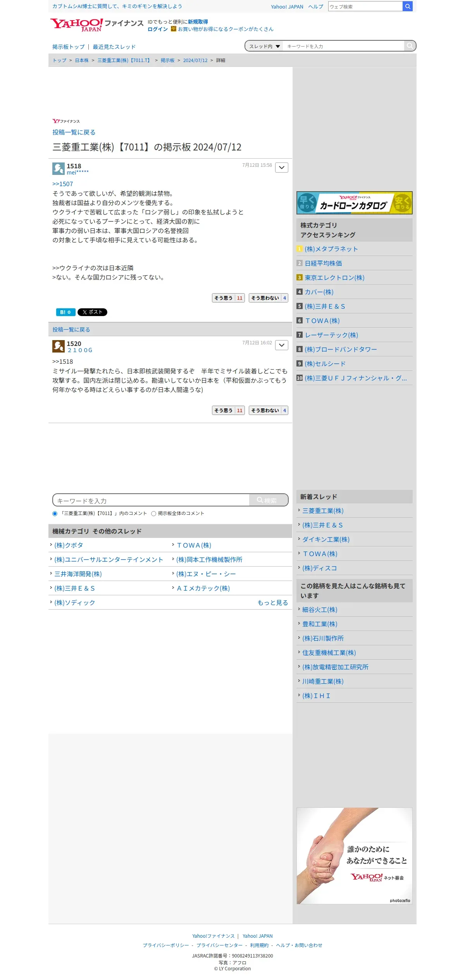Open ヘルプ link in top bar
Viewport: 465px width, 980px height.
[316, 7]
